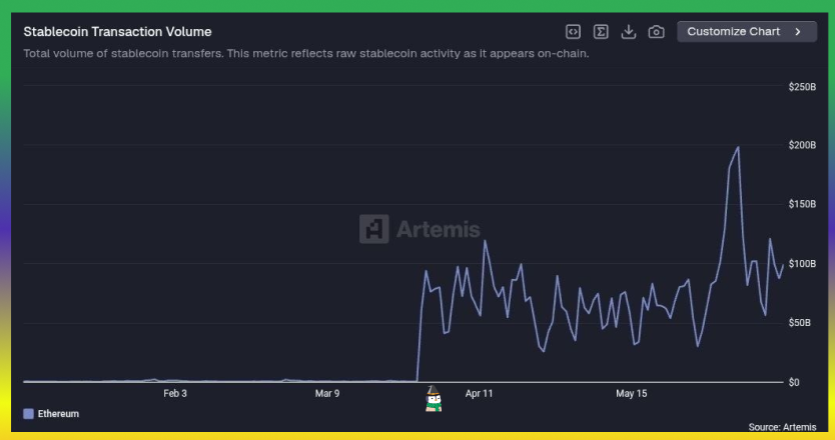Select the Mar 9 date label
This screenshot has height=440, width=835.
[x=327, y=393]
